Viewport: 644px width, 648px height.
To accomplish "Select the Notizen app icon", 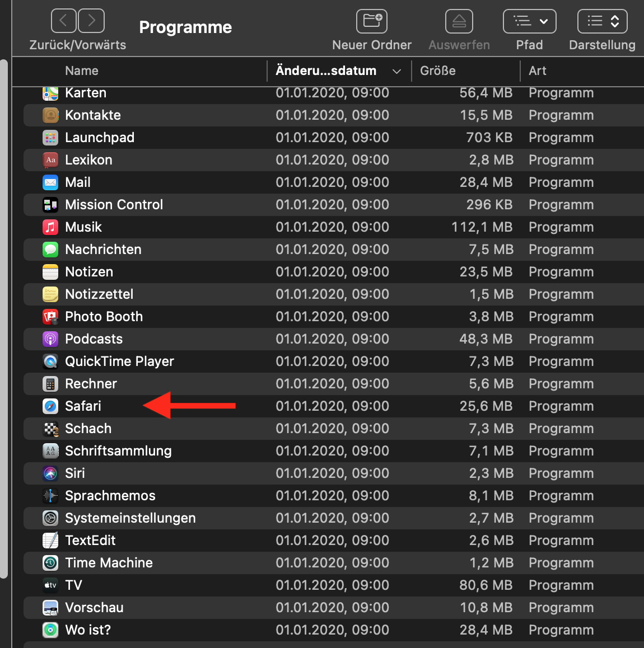I will [x=50, y=272].
